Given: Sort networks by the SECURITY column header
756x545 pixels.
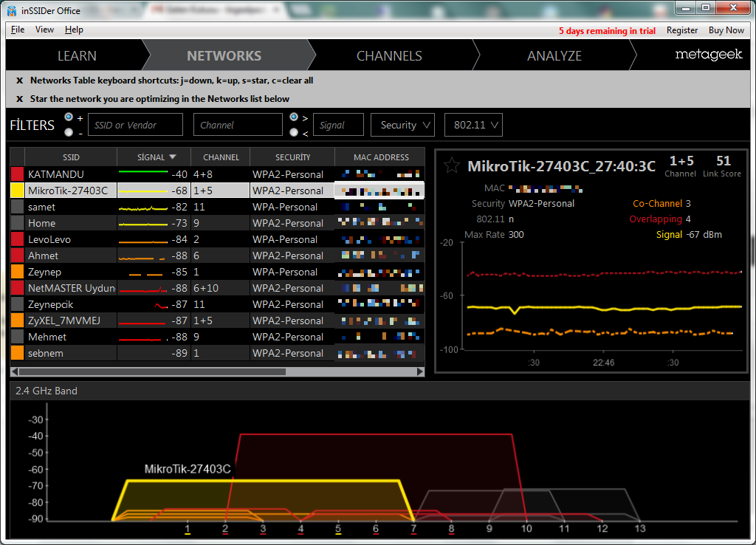Looking at the screenshot, I should click(292, 157).
